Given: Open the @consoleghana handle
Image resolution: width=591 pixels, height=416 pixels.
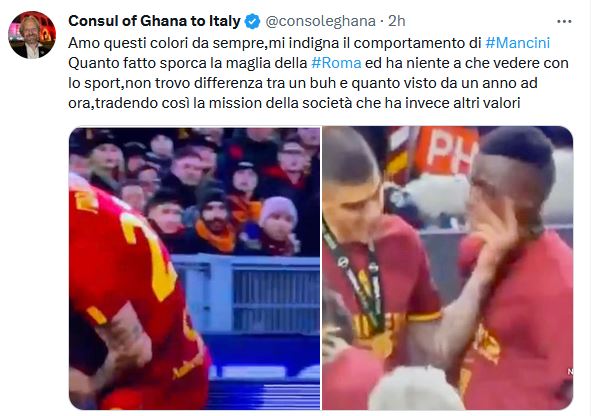Looking at the screenshot, I should 320,21.
